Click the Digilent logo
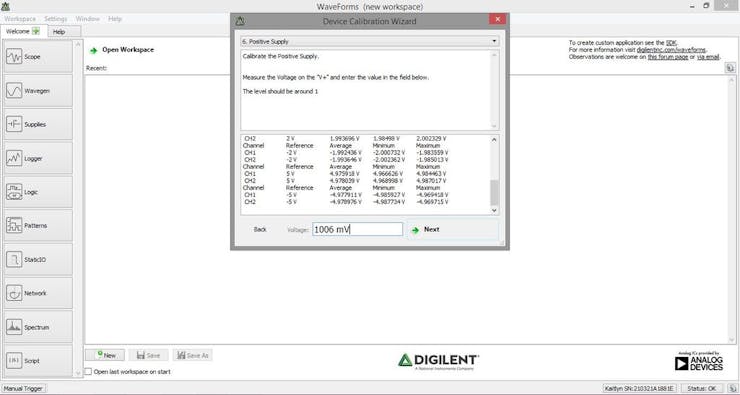This screenshot has width=740, height=395. [438, 361]
